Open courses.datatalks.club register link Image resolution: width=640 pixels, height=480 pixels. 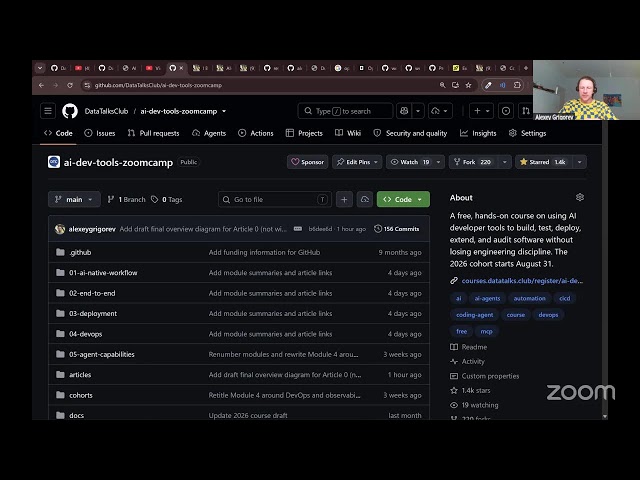click(522, 281)
